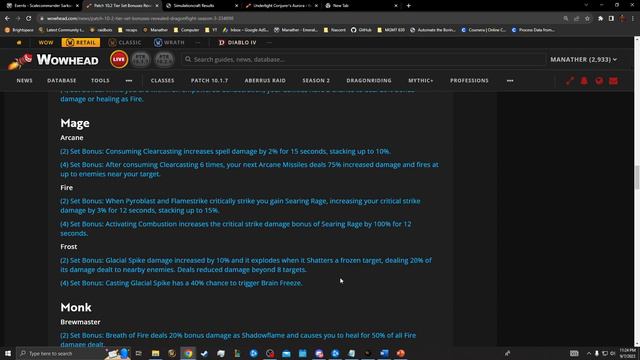Open GitHub bookmark

tap(361, 30)
